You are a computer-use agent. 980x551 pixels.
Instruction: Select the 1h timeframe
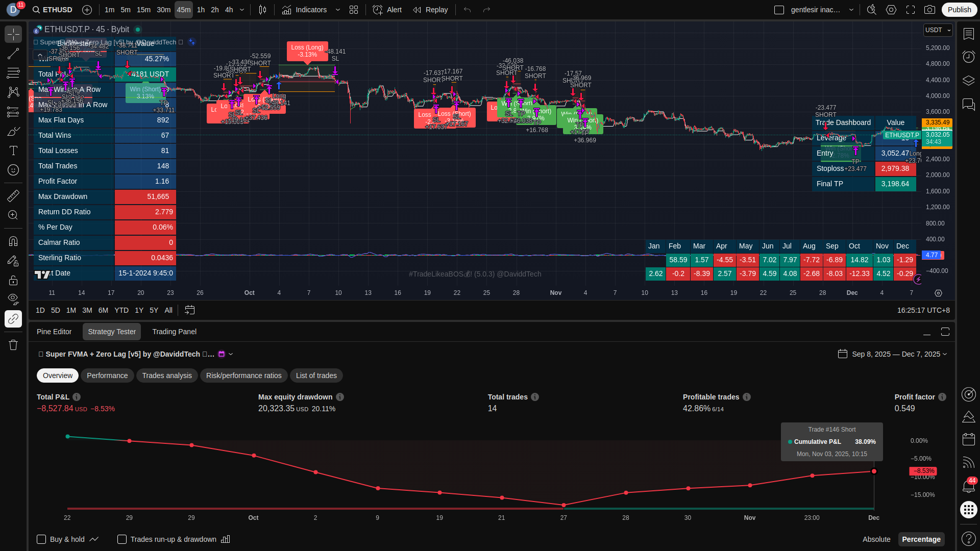[x=201, y=10]
